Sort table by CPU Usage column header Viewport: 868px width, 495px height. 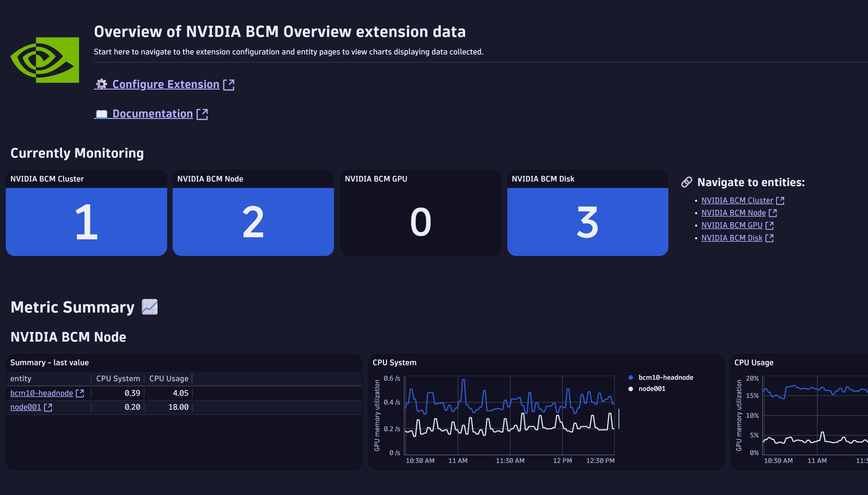point(169,379)
